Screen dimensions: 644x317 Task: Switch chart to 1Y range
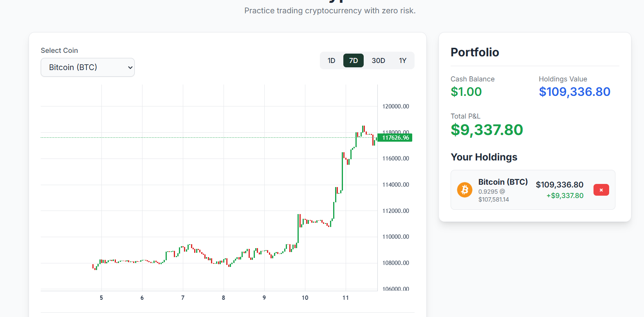click(x=403, y=61)
